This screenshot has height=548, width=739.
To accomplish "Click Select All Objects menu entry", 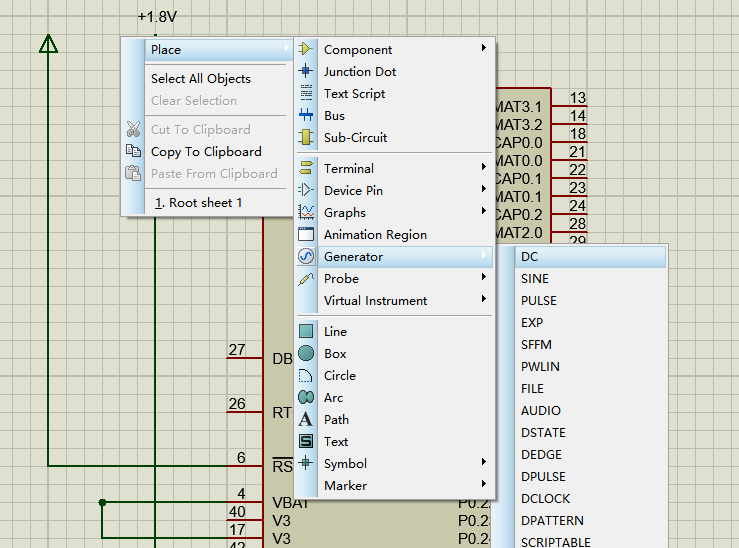I will 200,79.
